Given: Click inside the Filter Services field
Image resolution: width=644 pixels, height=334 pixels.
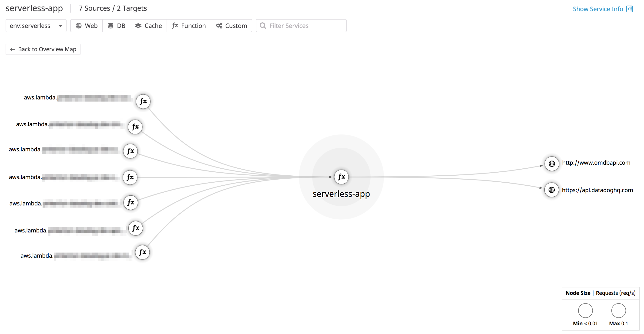Looking at the screenshot, I should tap(300, 25).
